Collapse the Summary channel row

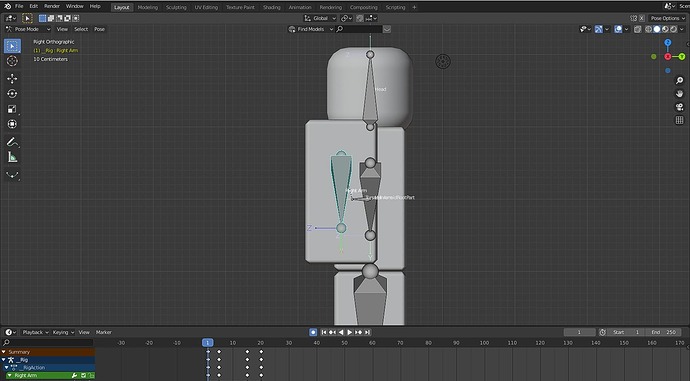click(x=4, y=352)
